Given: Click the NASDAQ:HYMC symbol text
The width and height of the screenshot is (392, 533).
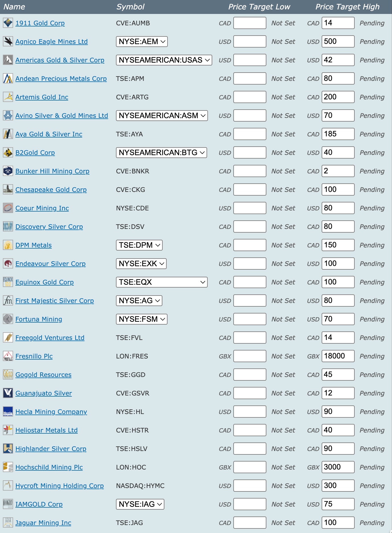Looking at the screenshot, I should [x=140, y=486].
